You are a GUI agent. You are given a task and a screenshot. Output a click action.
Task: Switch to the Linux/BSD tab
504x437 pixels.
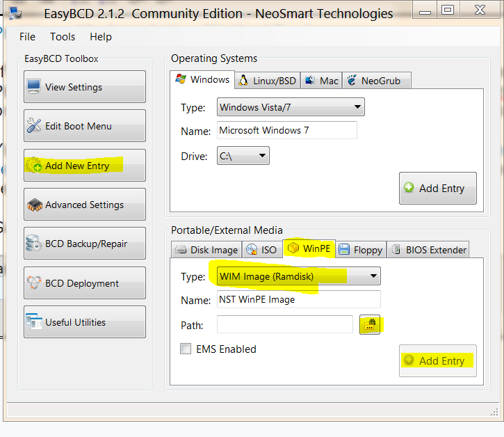tap(268, 81)
